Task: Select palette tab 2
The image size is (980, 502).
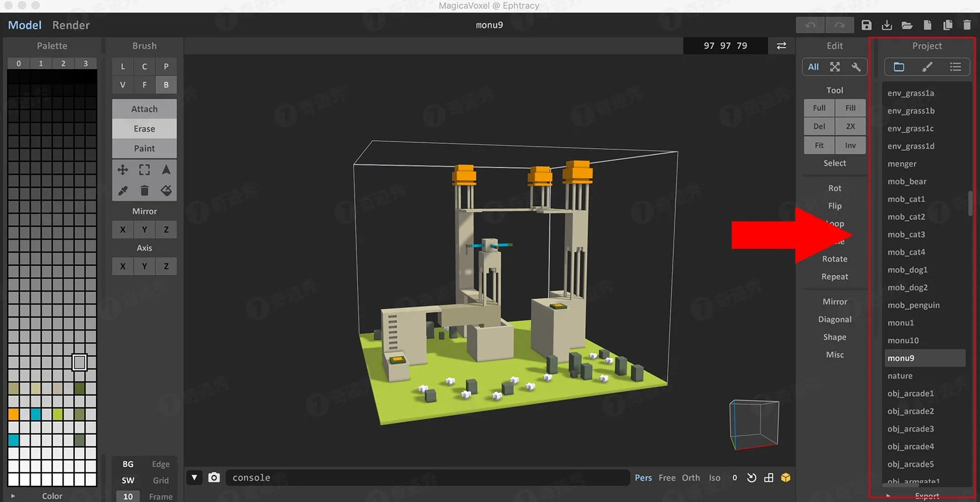Action: (x=63, y=64)
